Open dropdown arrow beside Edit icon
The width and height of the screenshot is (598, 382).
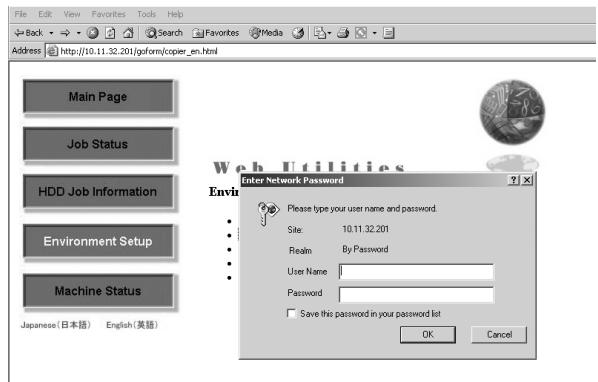tap(375, 33)
